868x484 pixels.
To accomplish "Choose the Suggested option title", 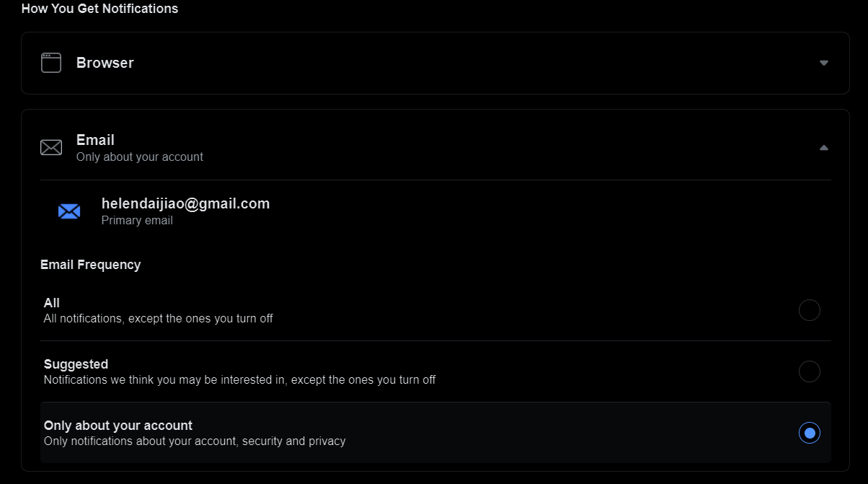I will coord(76,364).
